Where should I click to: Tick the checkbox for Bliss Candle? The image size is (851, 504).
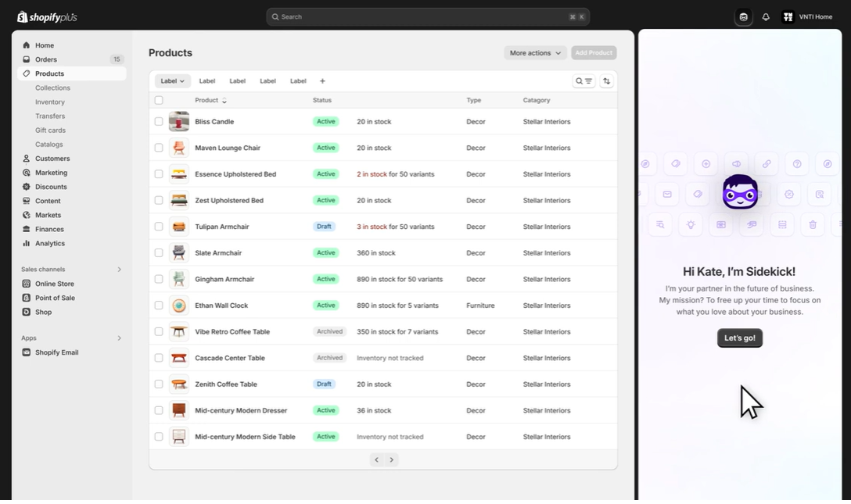tap(159, 122)
